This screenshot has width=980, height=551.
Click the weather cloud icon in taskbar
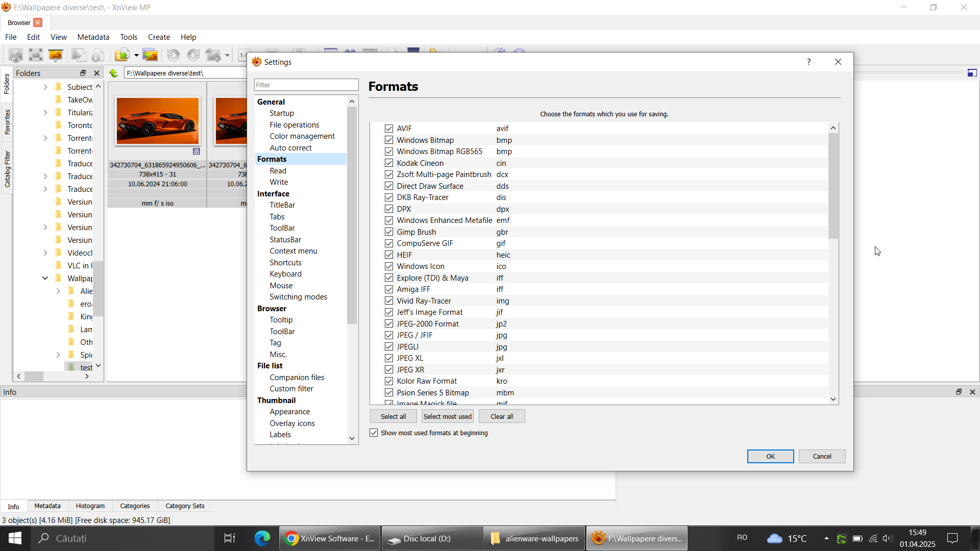775,538
